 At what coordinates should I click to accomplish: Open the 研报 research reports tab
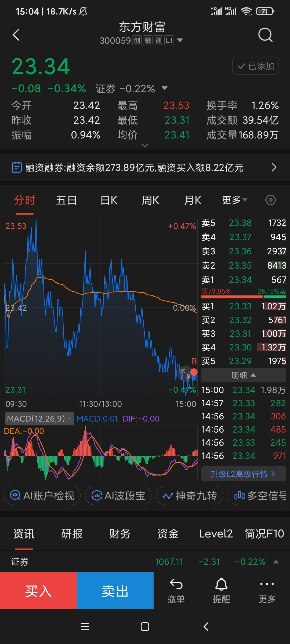72,534
